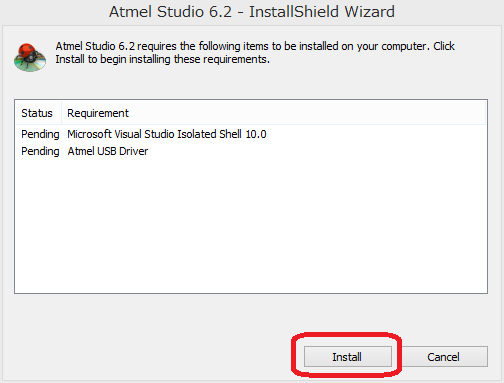Click the 10.0 version number in list

(x=256, y=134)
